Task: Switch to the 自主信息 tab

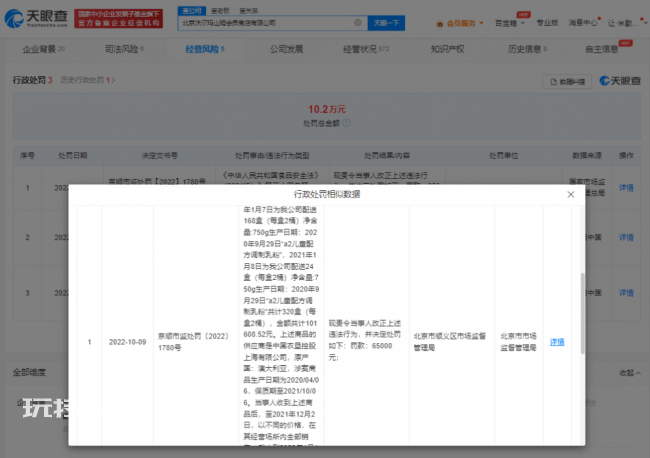Action: [x=601, y=49]
